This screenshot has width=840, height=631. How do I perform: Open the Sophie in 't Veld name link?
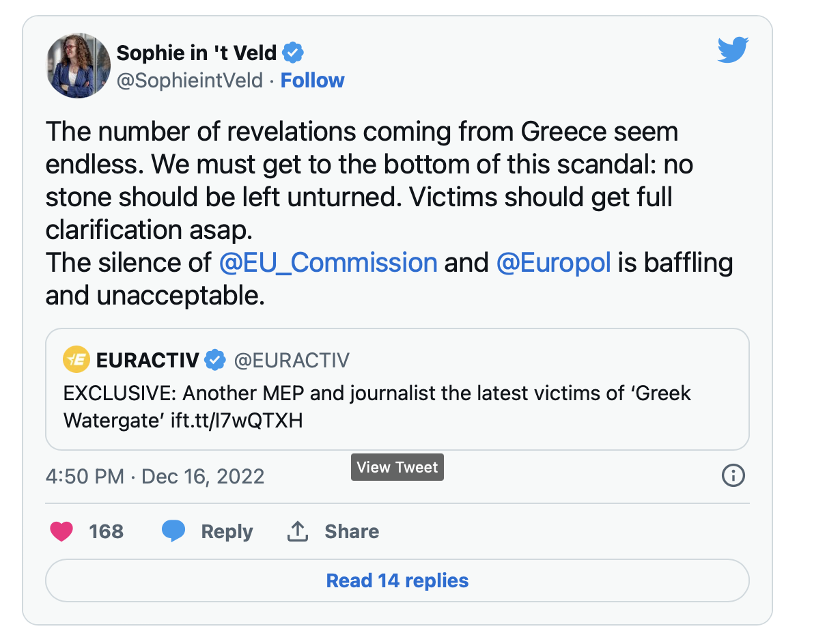click(x=197, y=52)
